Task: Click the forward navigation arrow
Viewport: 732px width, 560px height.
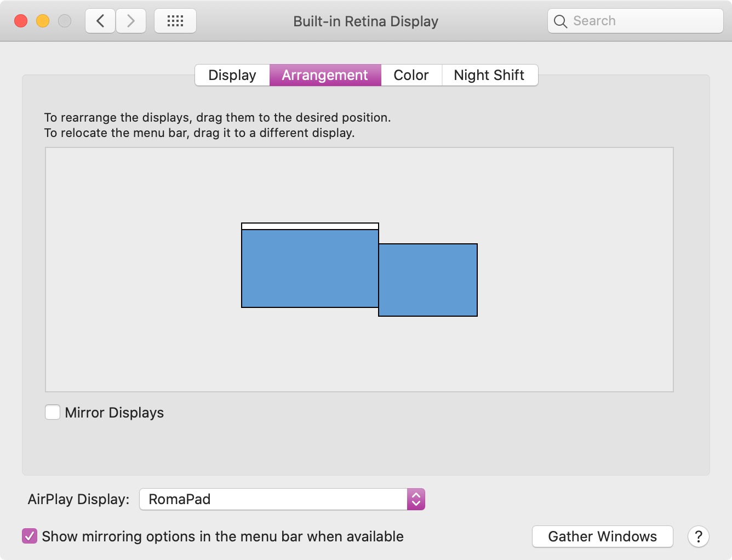Action: coord(131,21)
